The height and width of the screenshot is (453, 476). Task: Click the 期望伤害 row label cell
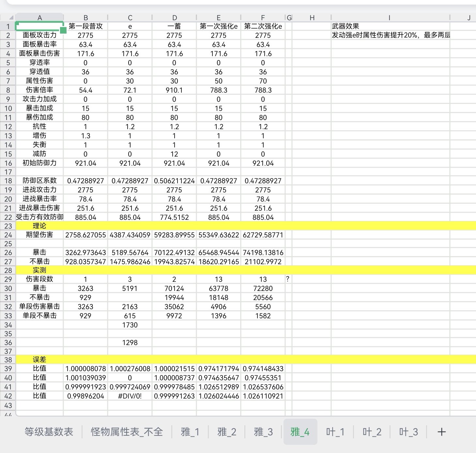[39, 235]
